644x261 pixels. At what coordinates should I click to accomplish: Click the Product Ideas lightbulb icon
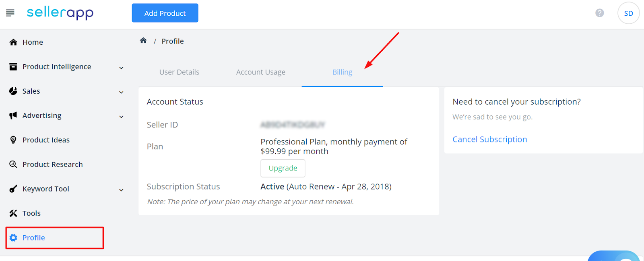[13, 140]
